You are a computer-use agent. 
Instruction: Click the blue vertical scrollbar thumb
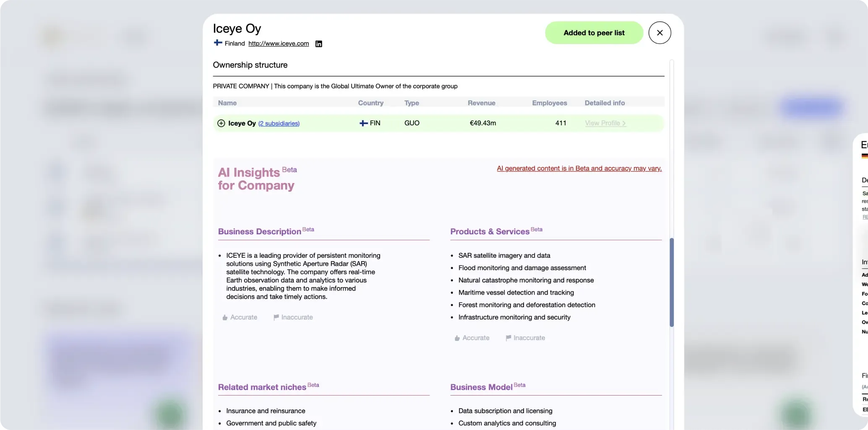pos(672,281)
